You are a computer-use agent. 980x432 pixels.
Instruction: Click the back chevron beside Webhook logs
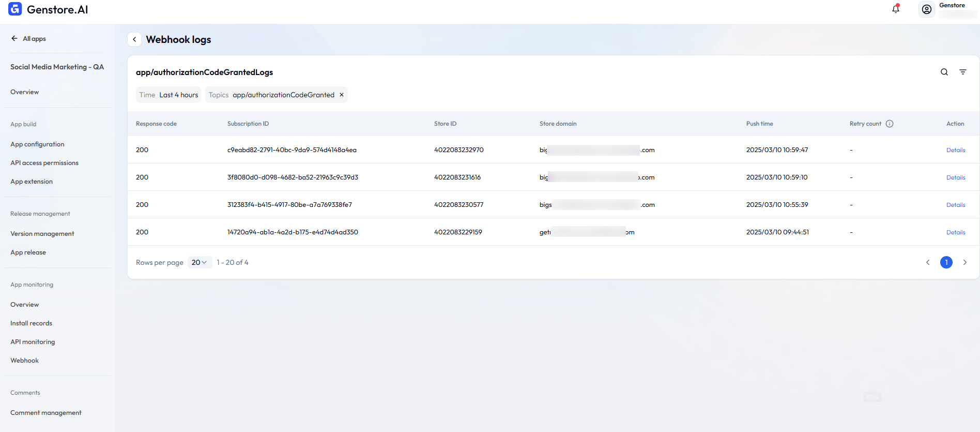click(x=134, y=39)
